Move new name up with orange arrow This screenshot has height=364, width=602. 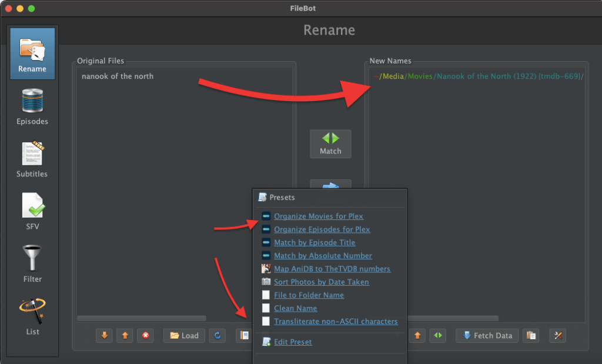pos(417,336)
